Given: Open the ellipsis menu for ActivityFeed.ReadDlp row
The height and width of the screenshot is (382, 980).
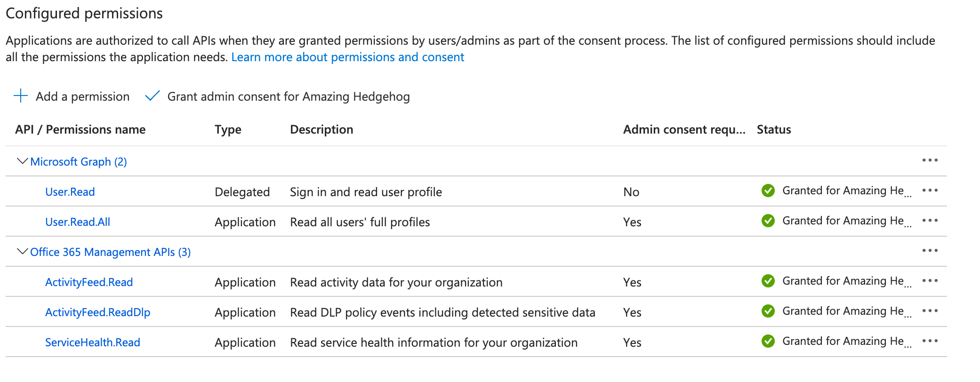Looking at the screenshot, I should click(930, 311).
